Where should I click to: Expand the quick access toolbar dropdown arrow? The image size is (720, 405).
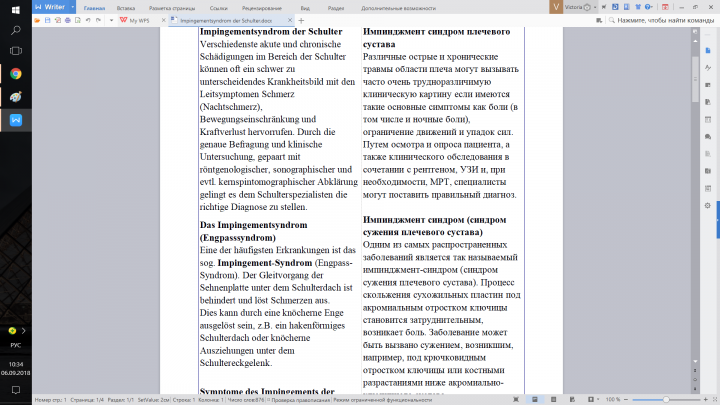111,20
